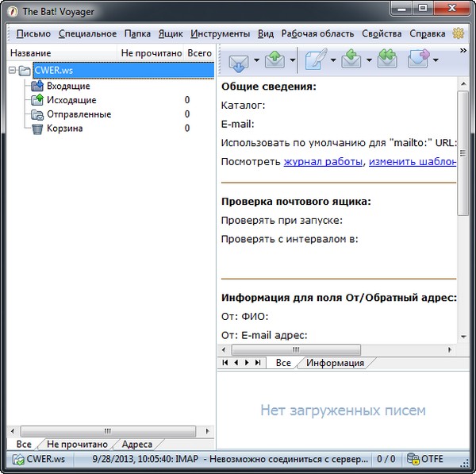This screenshot has height=474, width=476.
Task: Switch to the Информация tab
Action: (x=335, y=363)
